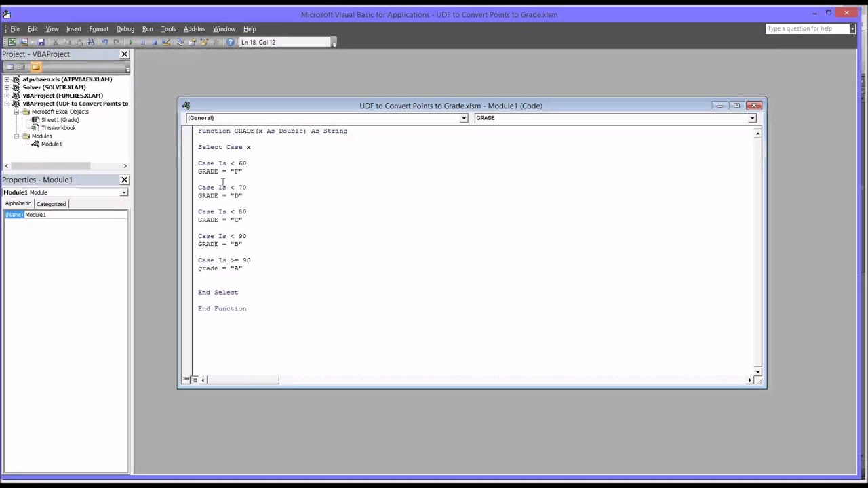
Task: Close the Properties - Module1 panel
Action: [124, 180]
